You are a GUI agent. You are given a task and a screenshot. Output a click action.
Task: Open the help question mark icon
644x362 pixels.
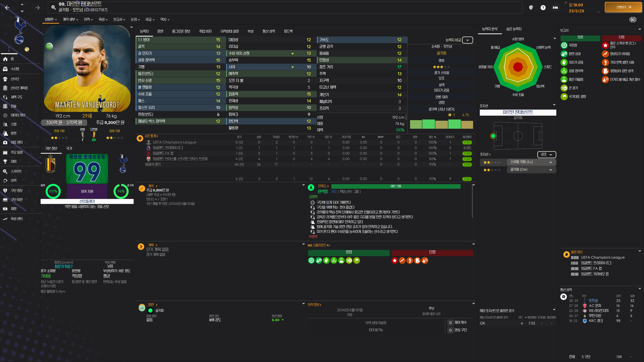(x=543, y=8)
